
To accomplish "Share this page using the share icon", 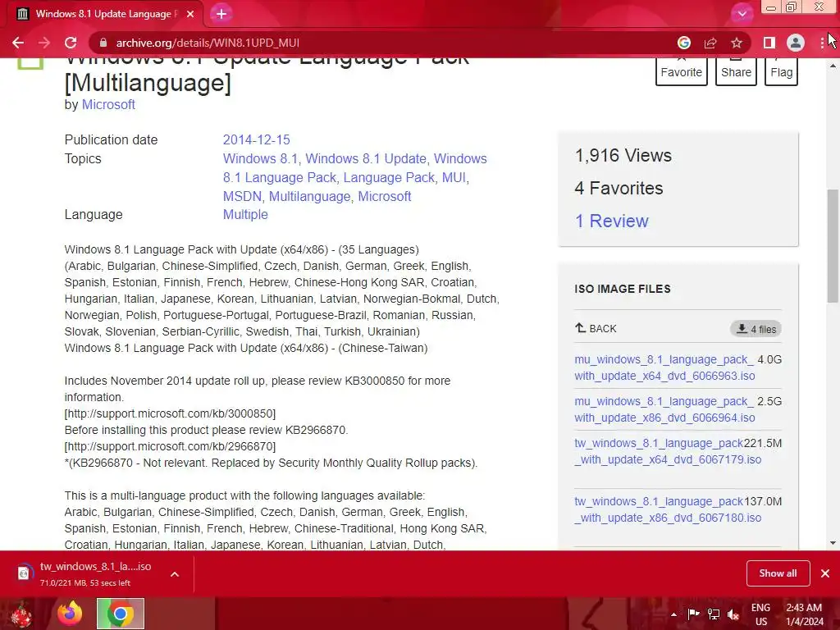I will tap(710, 43).
